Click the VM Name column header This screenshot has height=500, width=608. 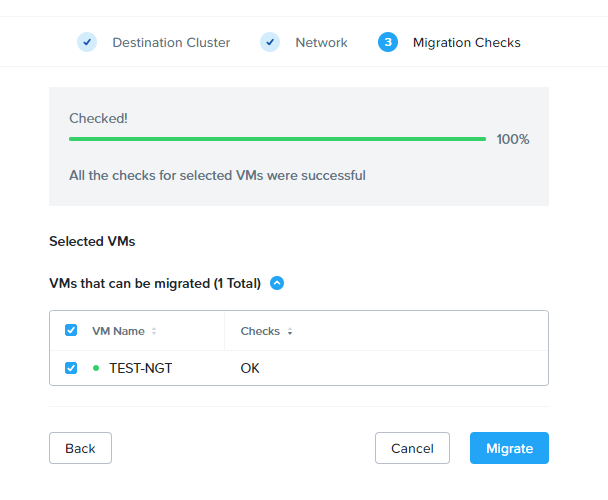tap(118, 331)
